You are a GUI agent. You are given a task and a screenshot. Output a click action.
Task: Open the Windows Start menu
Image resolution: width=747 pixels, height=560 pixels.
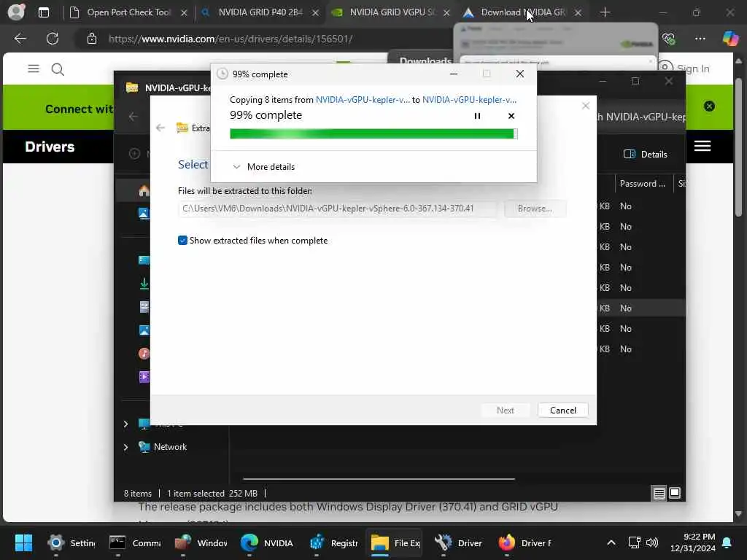[23, 542]
